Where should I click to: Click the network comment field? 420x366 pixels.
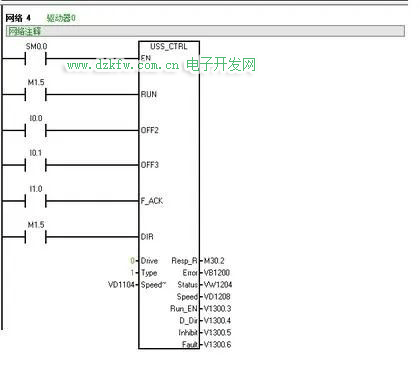coord(205,31)
